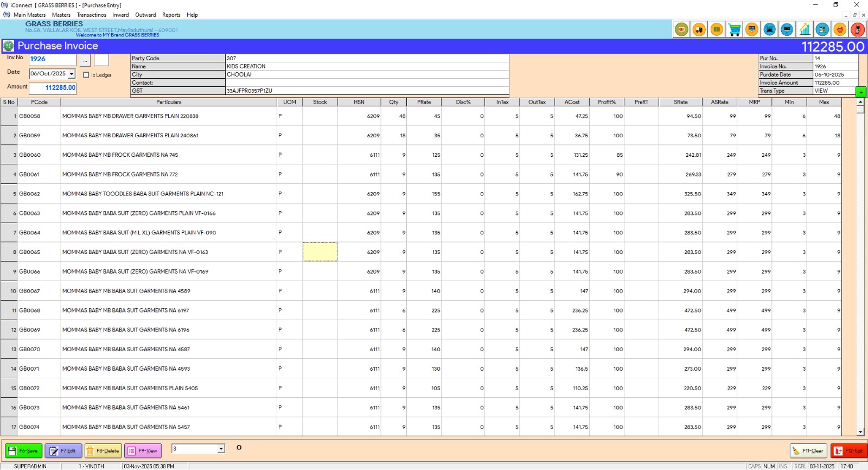The image size is (868, 470).
Task: Open the Reports menu
Action: tap(171, 15)
